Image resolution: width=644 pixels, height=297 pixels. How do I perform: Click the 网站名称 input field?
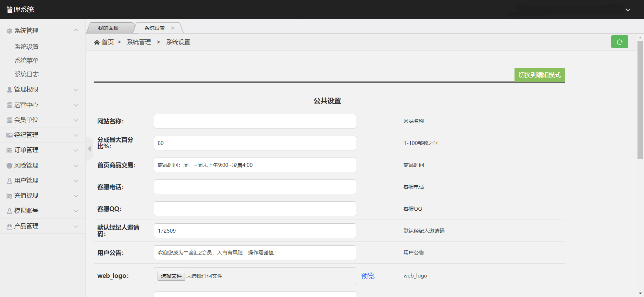255,121
